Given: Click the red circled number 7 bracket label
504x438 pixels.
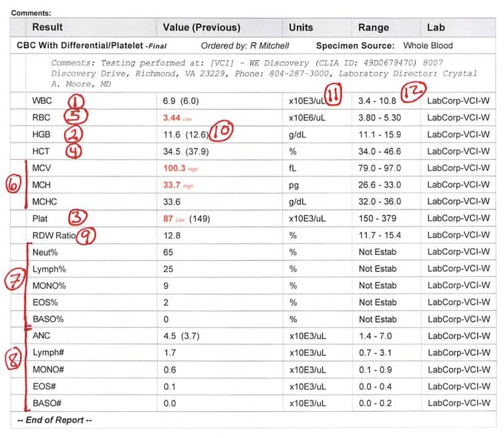Looking at the screenshot, I should click(15, 280).
